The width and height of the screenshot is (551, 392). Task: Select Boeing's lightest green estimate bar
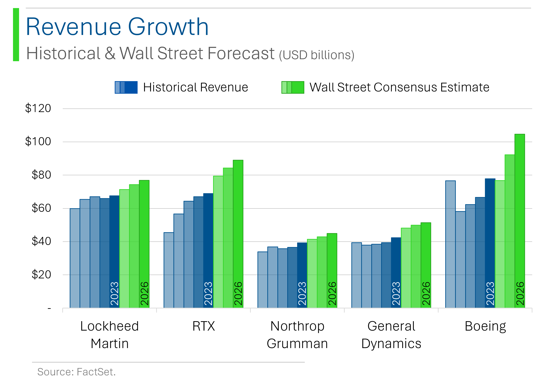[x=500, y=244]
